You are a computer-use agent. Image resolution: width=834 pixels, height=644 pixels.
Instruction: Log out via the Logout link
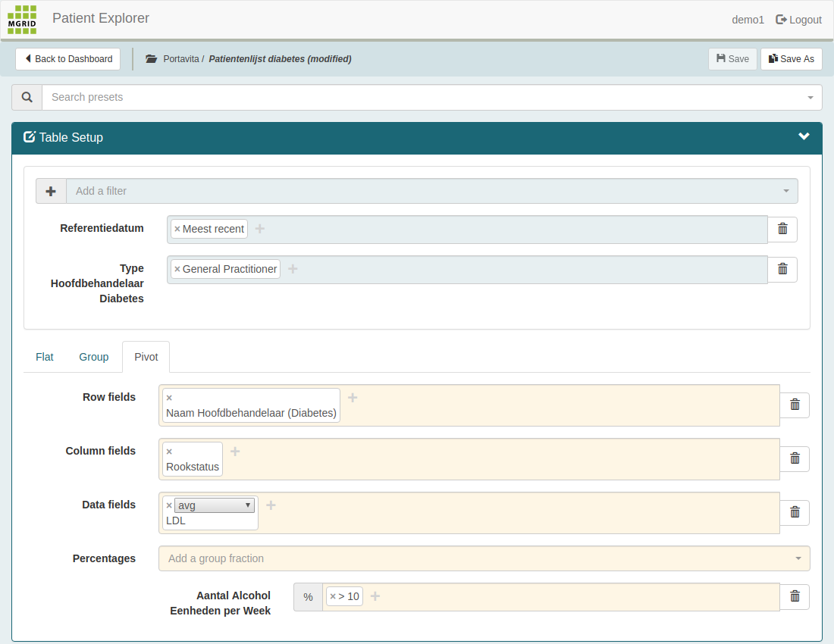point(799,20)
